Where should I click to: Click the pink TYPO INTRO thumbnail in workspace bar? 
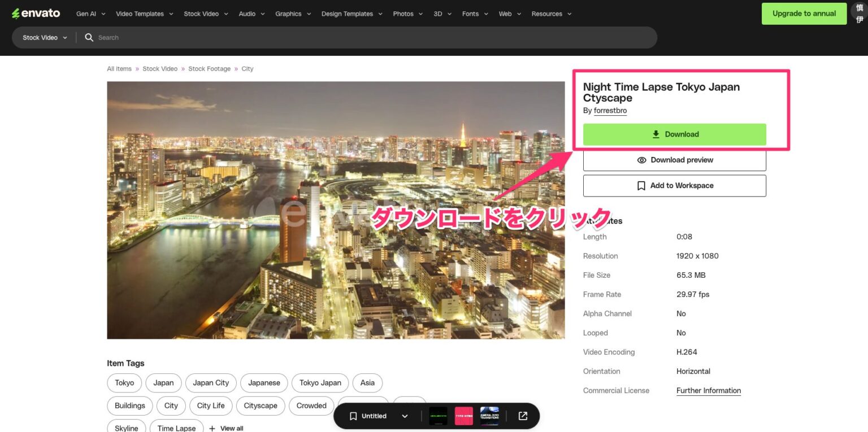[x=463, y=416]
